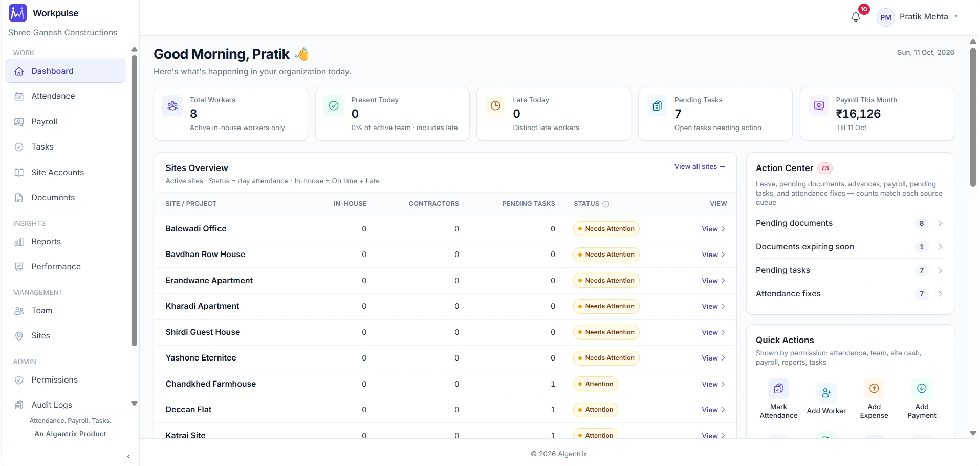Click the Sun, 11 Oct, 2026 date
Image resolution: width=980 pixels, height=466 pixels.
(925, 52)
